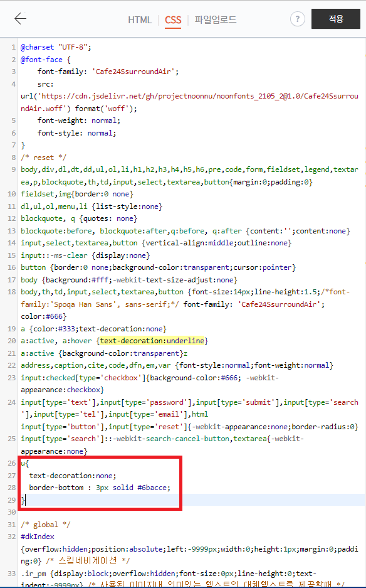Click the blockquote, q quotes line
The width and height of the screenshot is (366, 588).
[79, 218]
